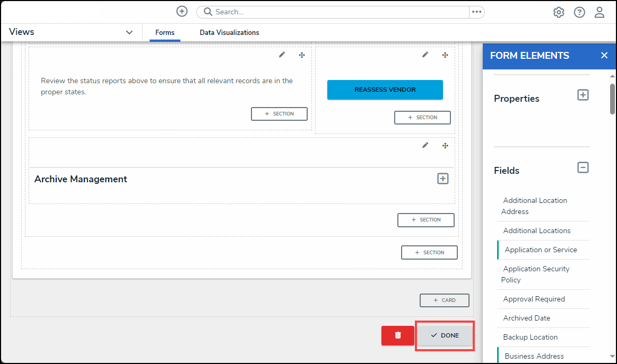Click the search box ellipsis options icon
Screen dimensions: 617x364
476,12
